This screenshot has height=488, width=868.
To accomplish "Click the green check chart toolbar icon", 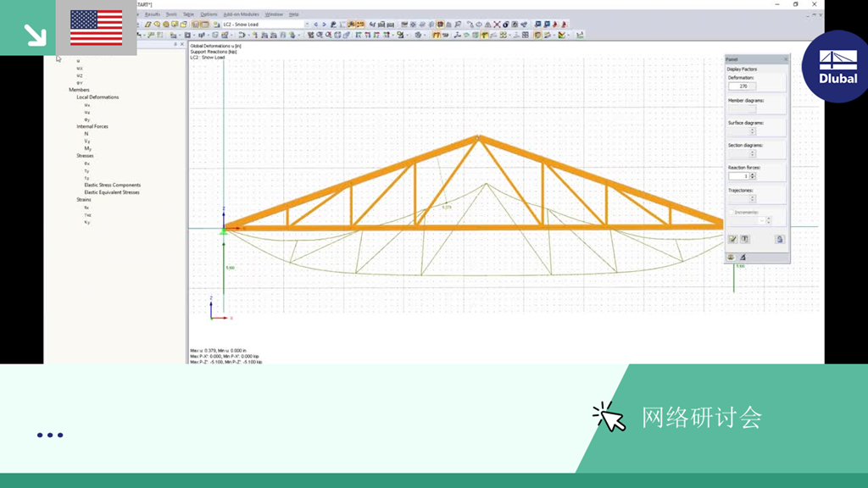I will [x=561, y=35].
